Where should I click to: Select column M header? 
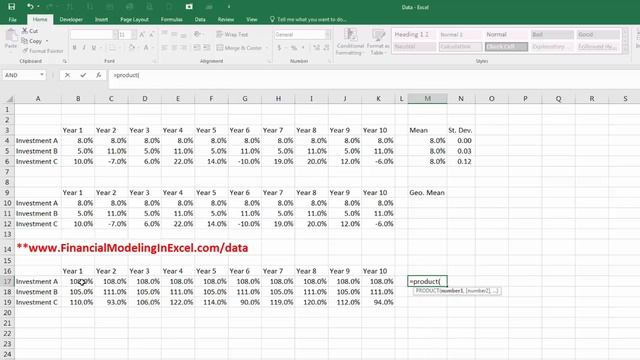coord(427,99)
